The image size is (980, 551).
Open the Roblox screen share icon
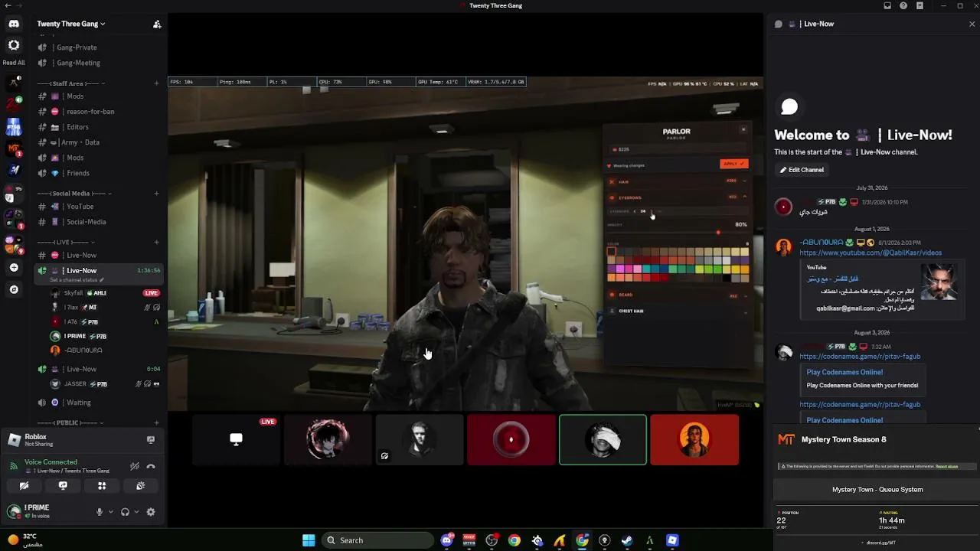pos(151,439)
